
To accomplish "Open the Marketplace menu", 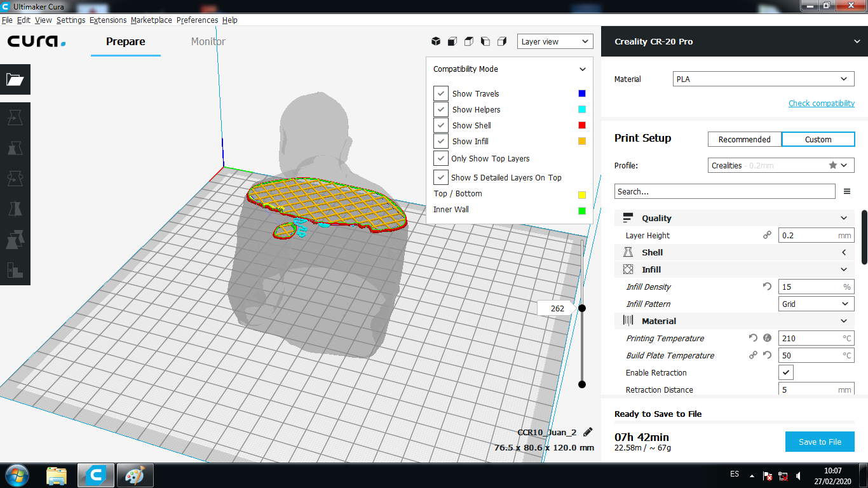I will (x=151, y=20).
